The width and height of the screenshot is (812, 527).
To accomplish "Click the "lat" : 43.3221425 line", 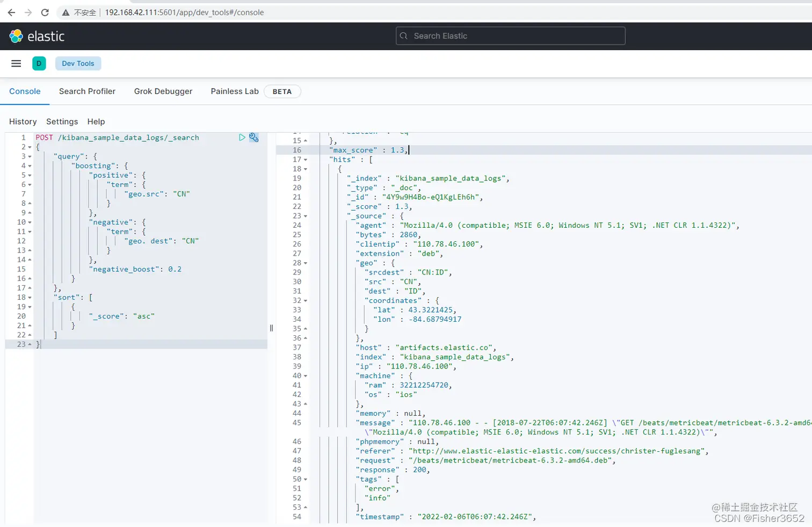I will (415, 310).
